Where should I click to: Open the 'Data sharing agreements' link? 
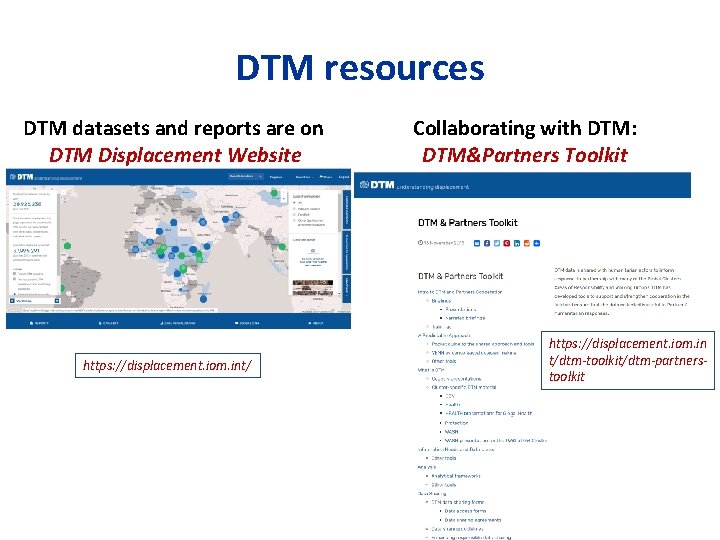[473, 520]
